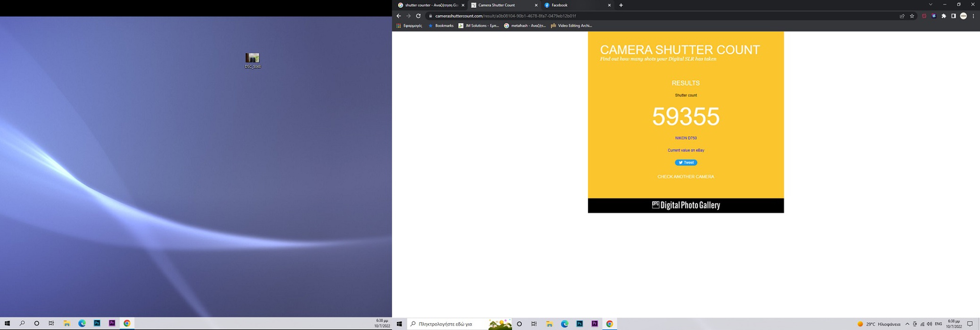Click the purple extension icon in Chrome toolbar
Viewport: 980px width, 330px height.
[x=934, y=16]
